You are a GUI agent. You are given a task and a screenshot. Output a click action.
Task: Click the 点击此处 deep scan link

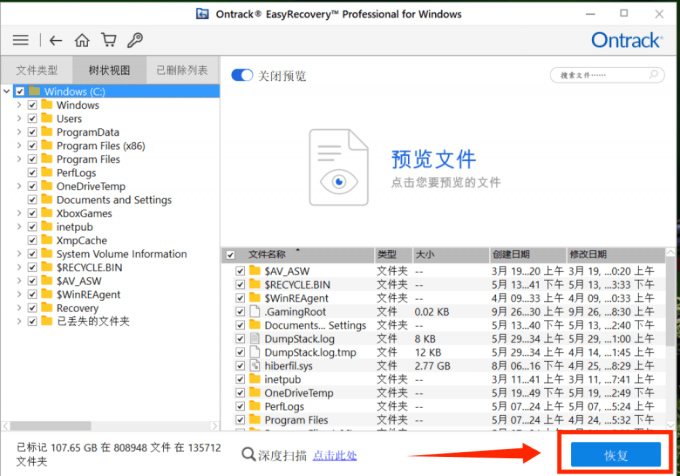(x=336, y=455)
